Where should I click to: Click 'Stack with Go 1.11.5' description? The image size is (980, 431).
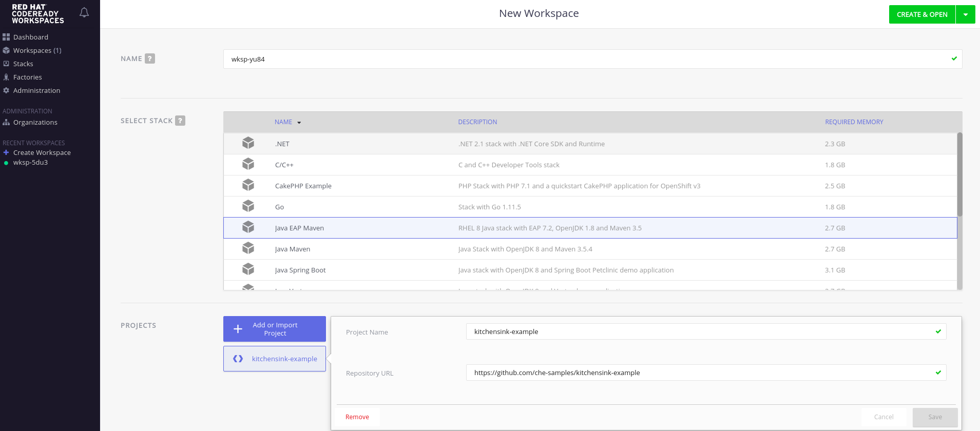coord(490,207)
